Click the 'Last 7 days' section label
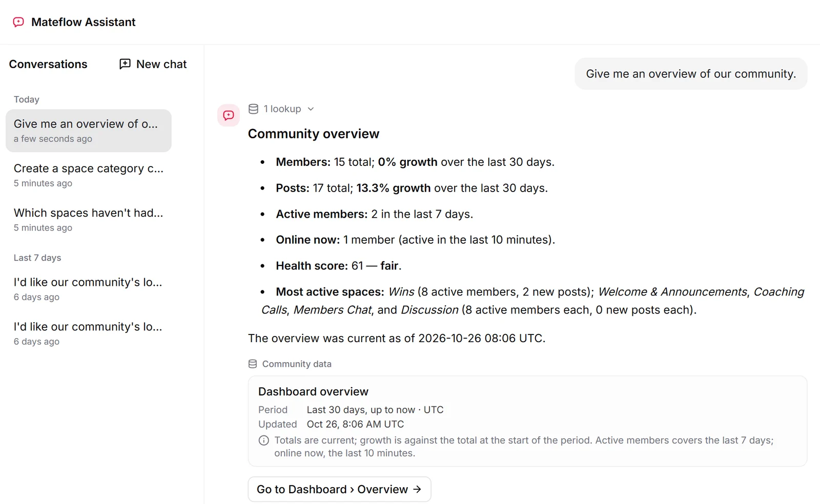 coord(37,258)
